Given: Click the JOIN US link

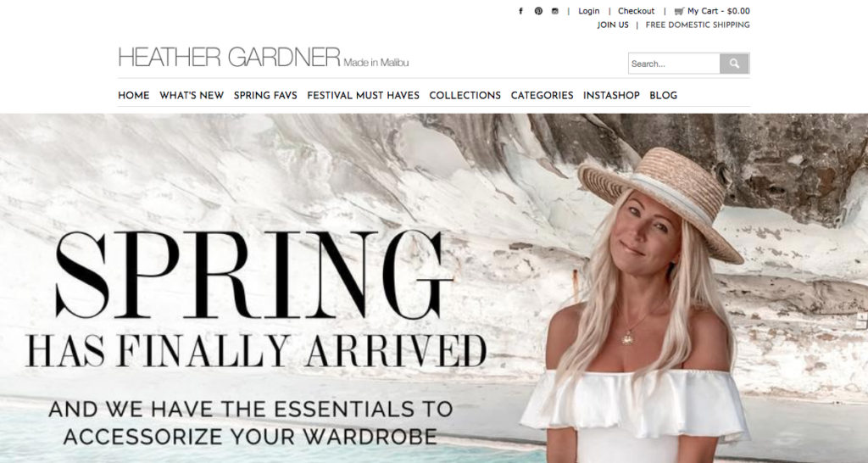Looking at the screenshot, I should [x=613, y=25].
